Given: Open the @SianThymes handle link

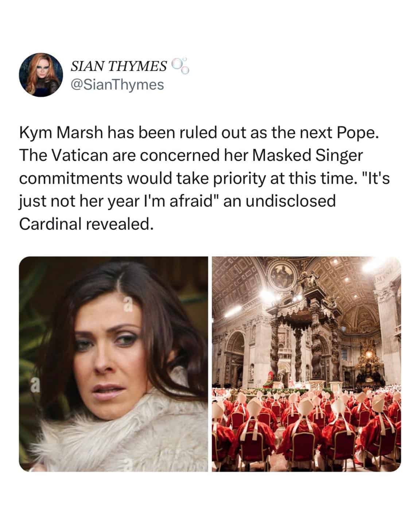Looking at the screenshot, I should [x=117, y=85].
